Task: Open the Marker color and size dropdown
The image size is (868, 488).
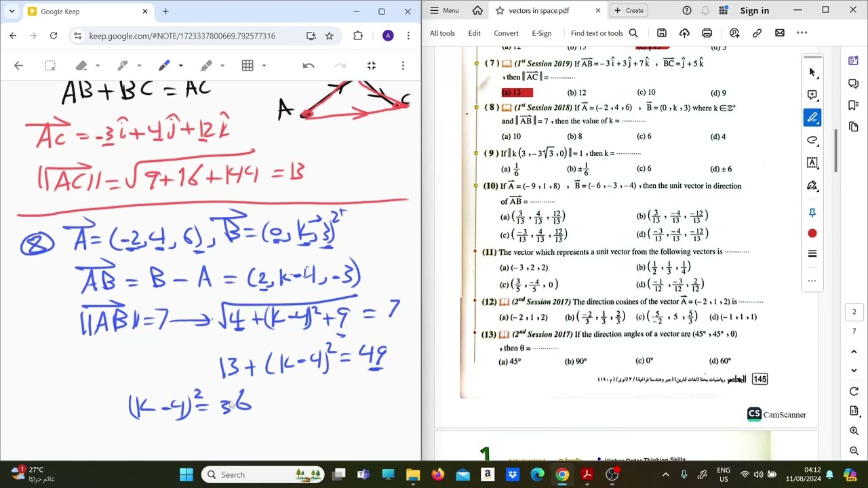Action: tap(180, 66)
